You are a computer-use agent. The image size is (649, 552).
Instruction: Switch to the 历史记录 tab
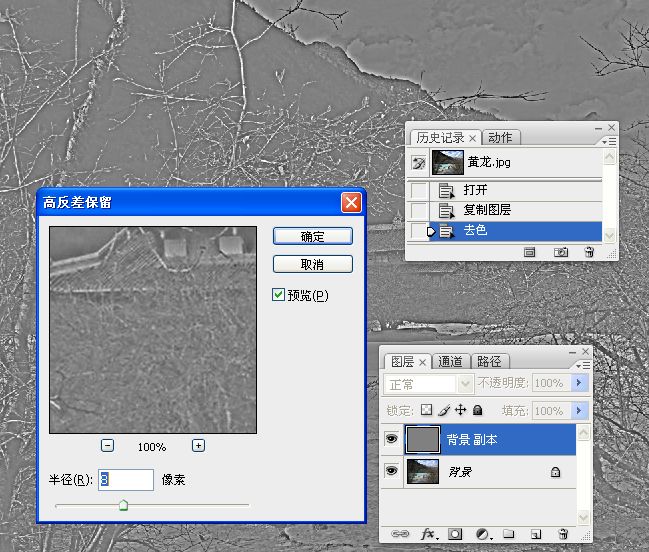click(440, 137)
